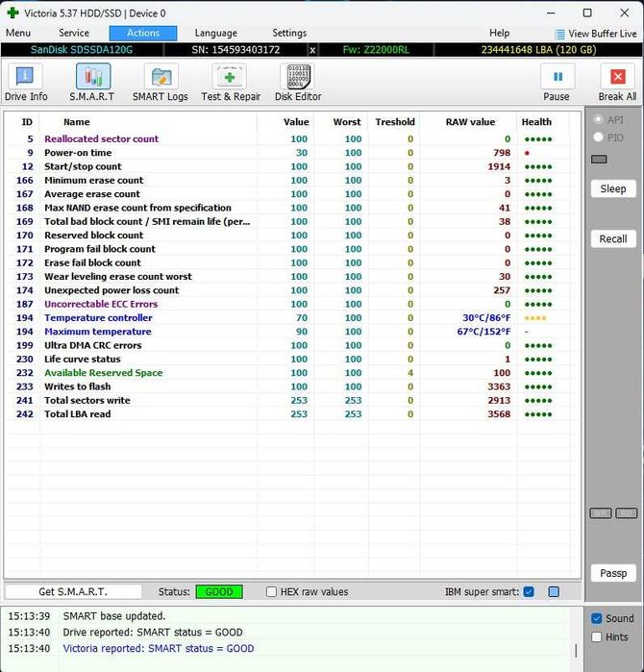Click the Health column header
This screenshot has width=644, height=672.
point(536,122)
